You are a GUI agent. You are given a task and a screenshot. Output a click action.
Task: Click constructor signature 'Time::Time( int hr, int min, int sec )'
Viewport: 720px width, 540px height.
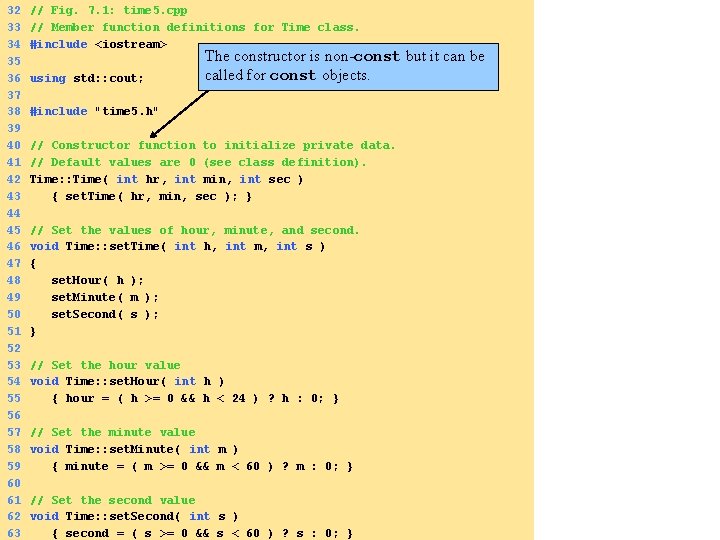tap(166, 179)
